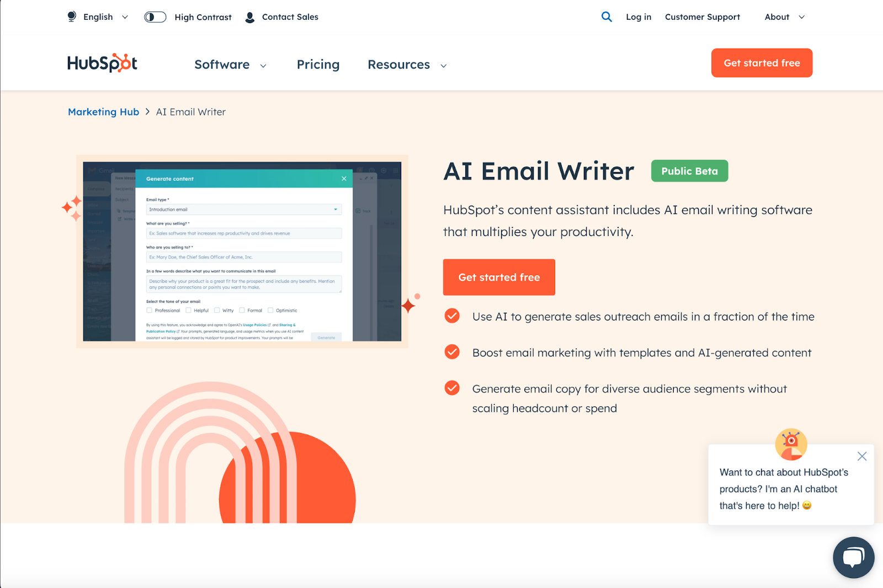The width and height of the screenshot is (883, 588).
Task: Check the Optimistic tone checkbox
Action: 270,310
